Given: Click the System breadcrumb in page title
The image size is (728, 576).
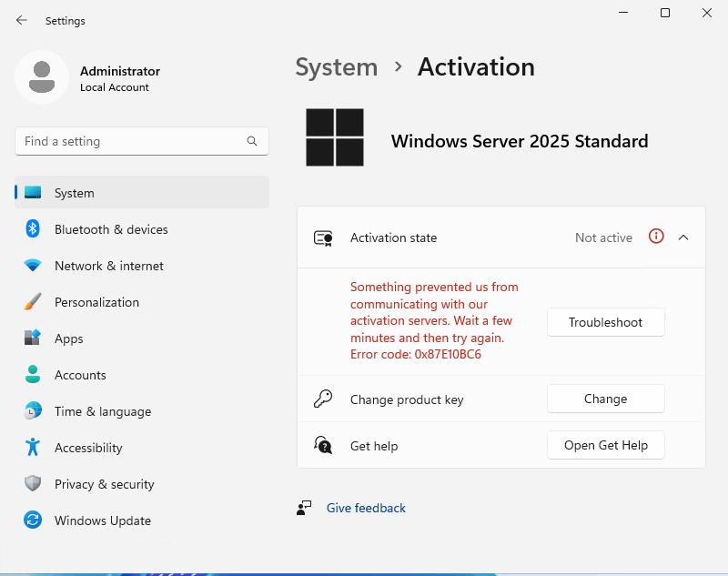Looking at the screenshot, I should click(337, 67).
